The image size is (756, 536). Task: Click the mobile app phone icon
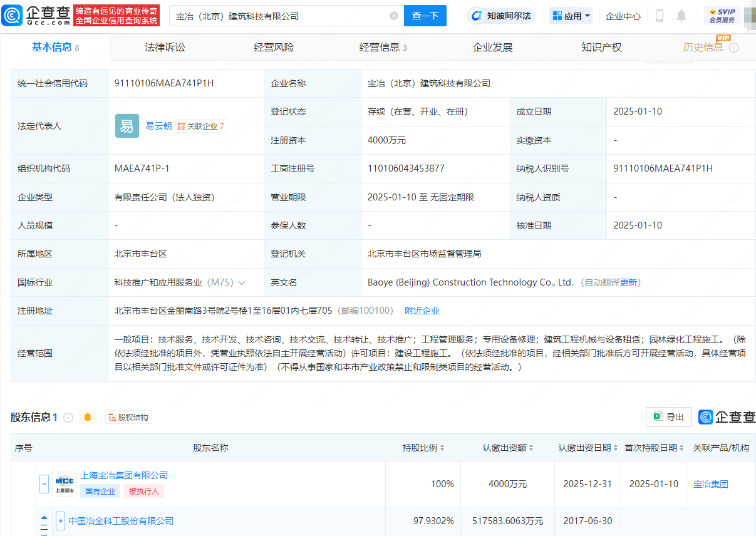pos(659,16)
